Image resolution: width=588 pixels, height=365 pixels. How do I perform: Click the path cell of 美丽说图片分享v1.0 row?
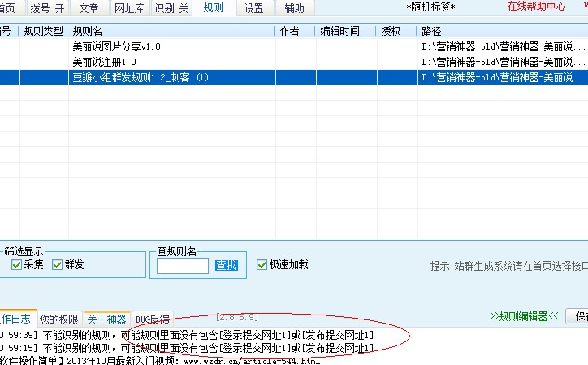503,46
